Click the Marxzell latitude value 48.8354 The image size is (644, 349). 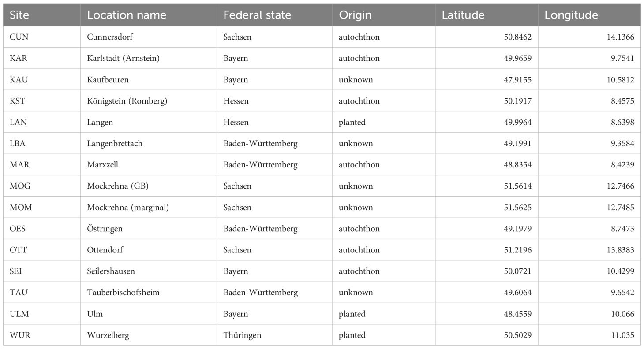pyautogui.click(x=518, y=165)
